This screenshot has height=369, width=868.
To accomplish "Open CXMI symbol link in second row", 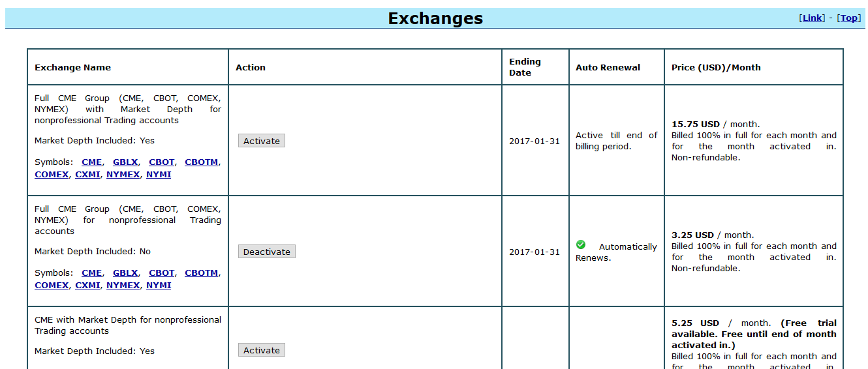I will coord(87,286).
